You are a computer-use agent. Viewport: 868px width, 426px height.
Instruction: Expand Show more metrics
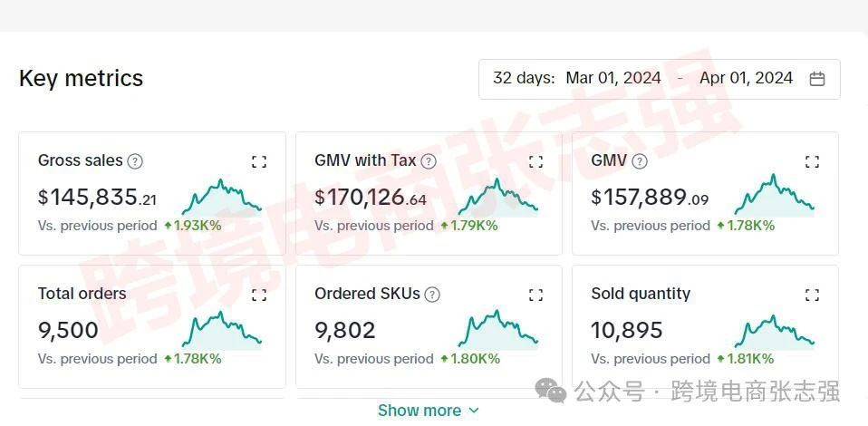point(420,411)
